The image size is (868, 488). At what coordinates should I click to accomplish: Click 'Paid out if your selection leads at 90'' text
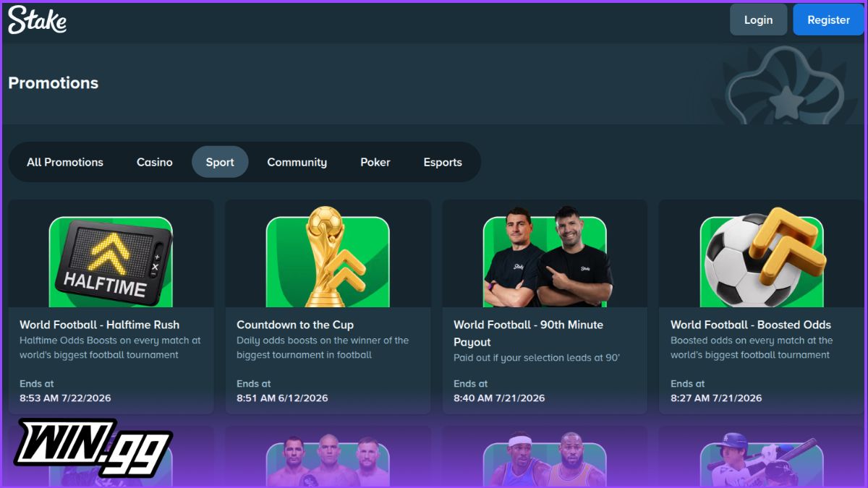click(x=537, y=358)
